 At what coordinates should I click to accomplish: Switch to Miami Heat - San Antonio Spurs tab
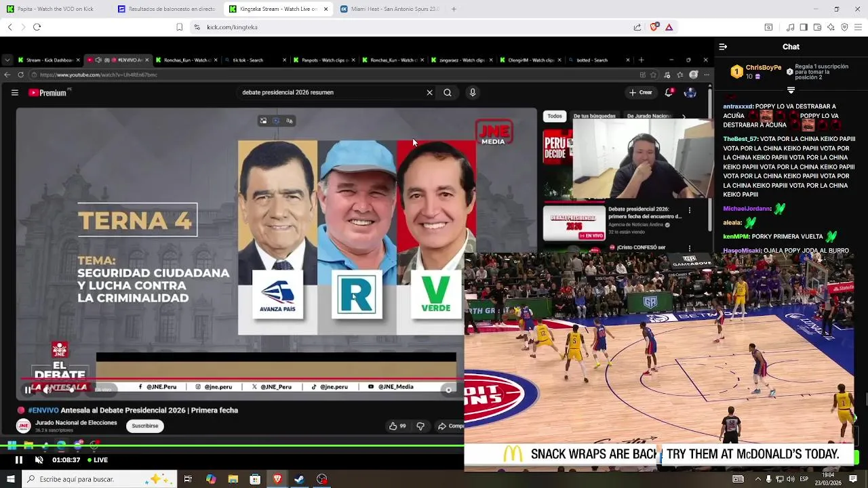tap(390, 9)
